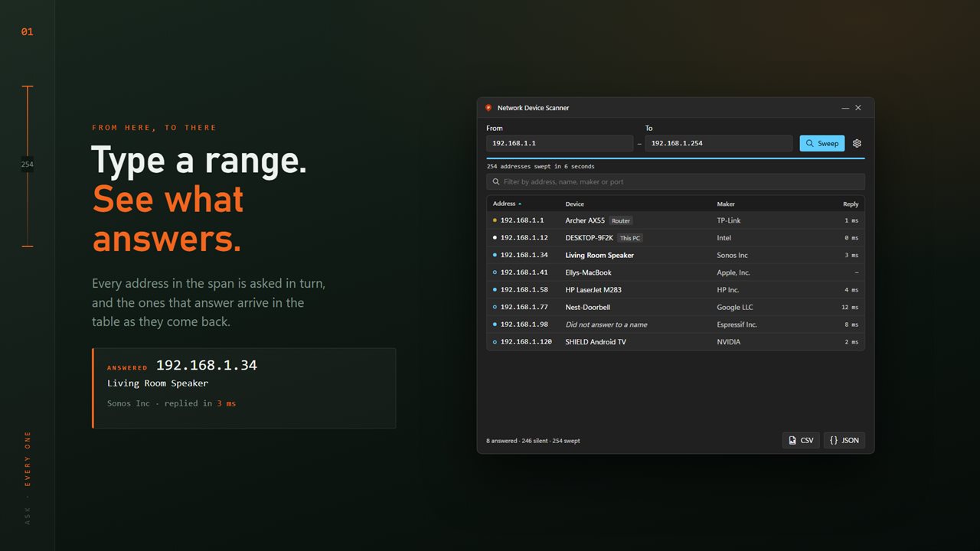Screen dimensions: 980x551
Task: Click the status dot beside 192.168.1.41
Action: click(495, 272)
